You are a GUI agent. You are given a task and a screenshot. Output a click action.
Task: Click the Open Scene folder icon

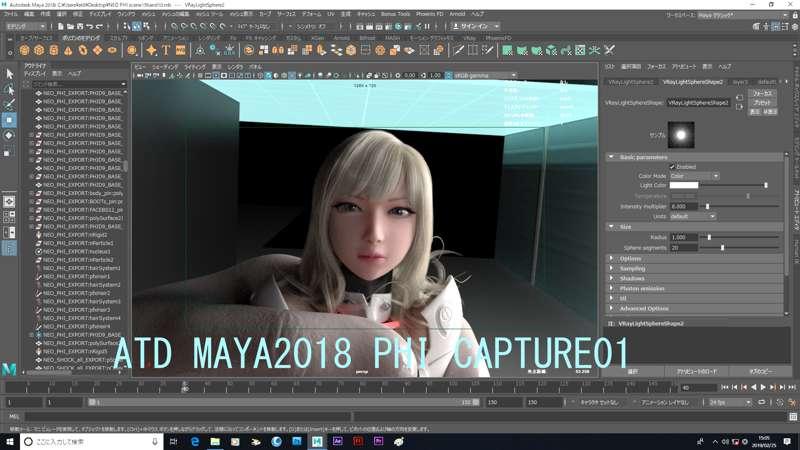tap(70, 26)
